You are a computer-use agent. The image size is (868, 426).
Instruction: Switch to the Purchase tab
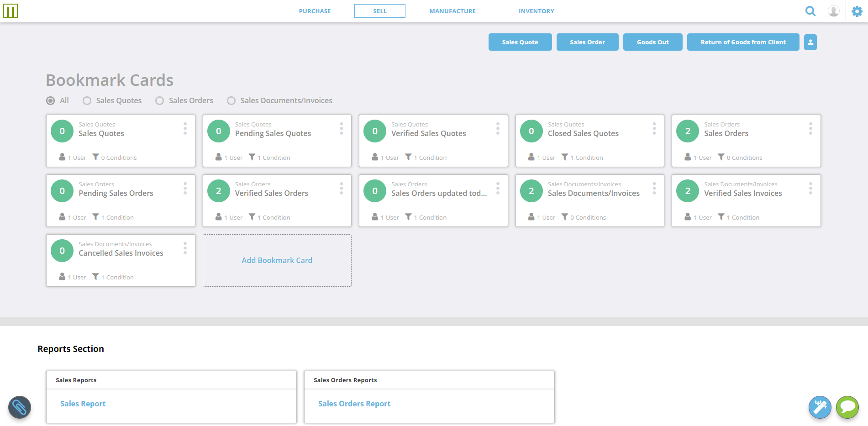point(315,11)
